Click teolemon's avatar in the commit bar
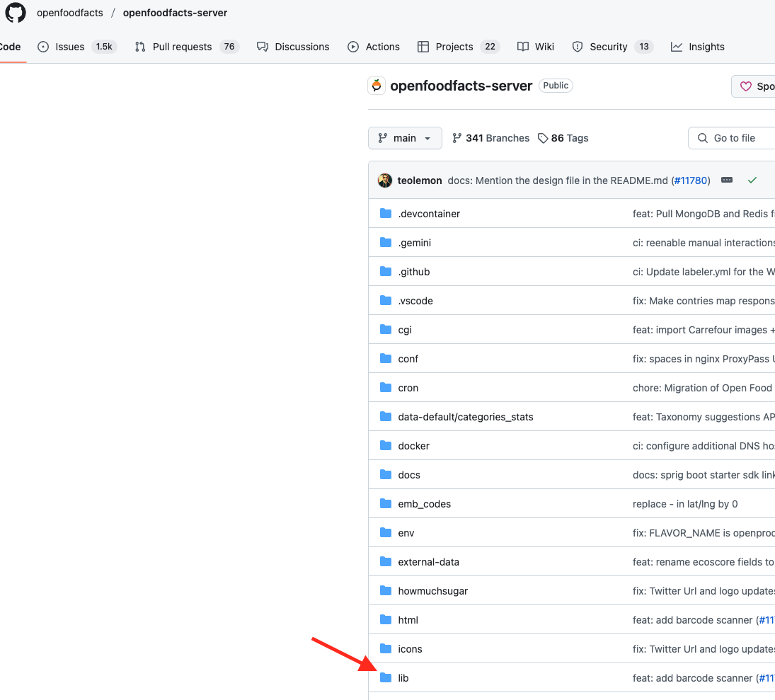 (x=385, y=180)
